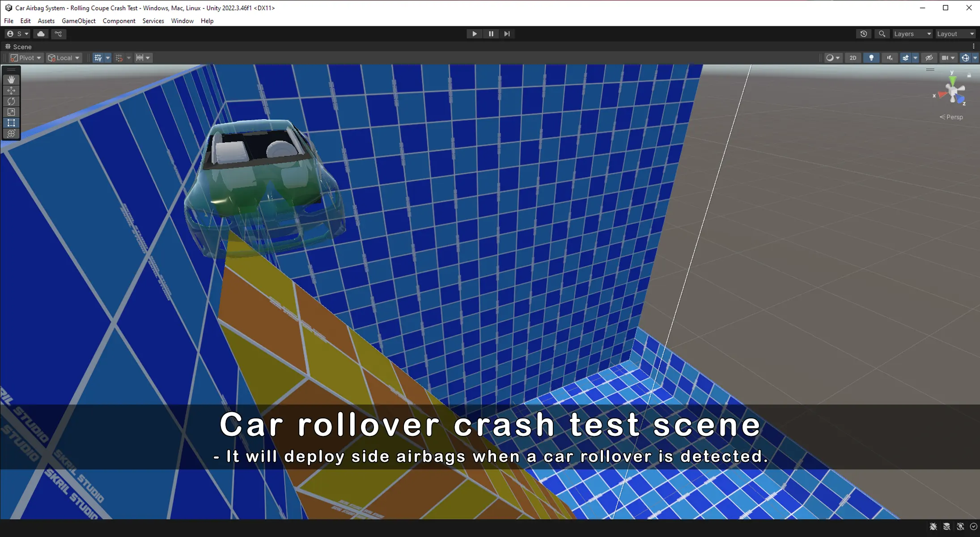Select the Move tool
The height and width of the screenshot is (537, 980).
pos(11,90)
